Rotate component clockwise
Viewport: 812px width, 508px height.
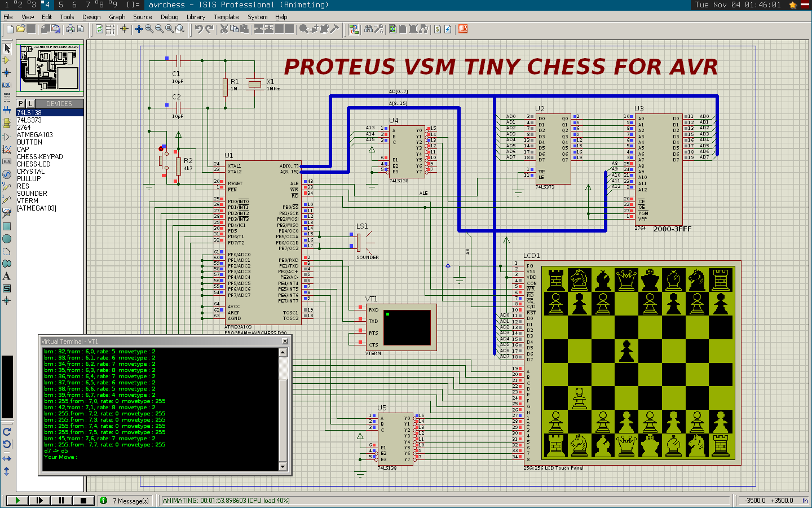pos(7,432)
